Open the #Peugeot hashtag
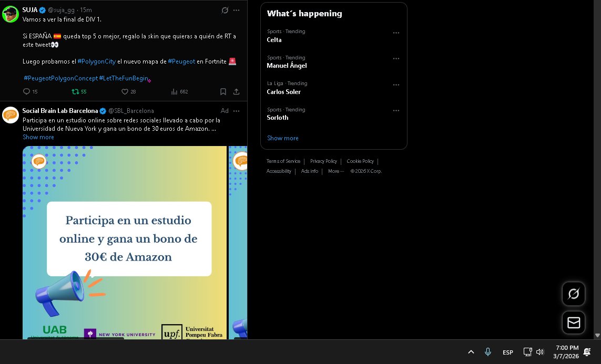 [x=182, y=61]
